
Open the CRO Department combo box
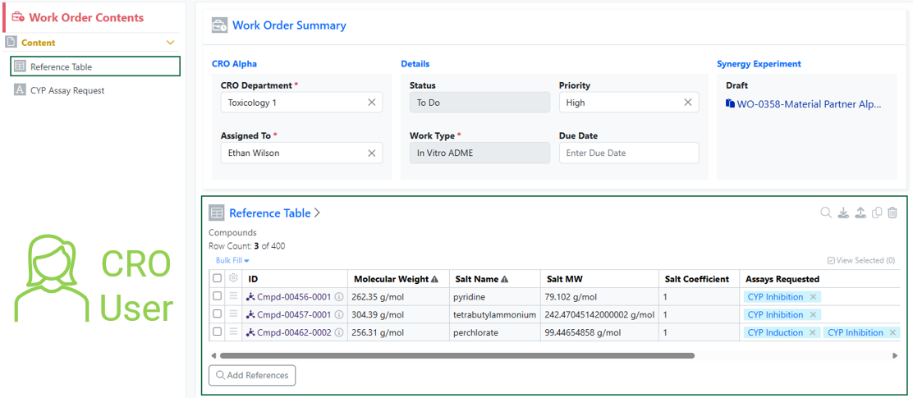(302, 102)
